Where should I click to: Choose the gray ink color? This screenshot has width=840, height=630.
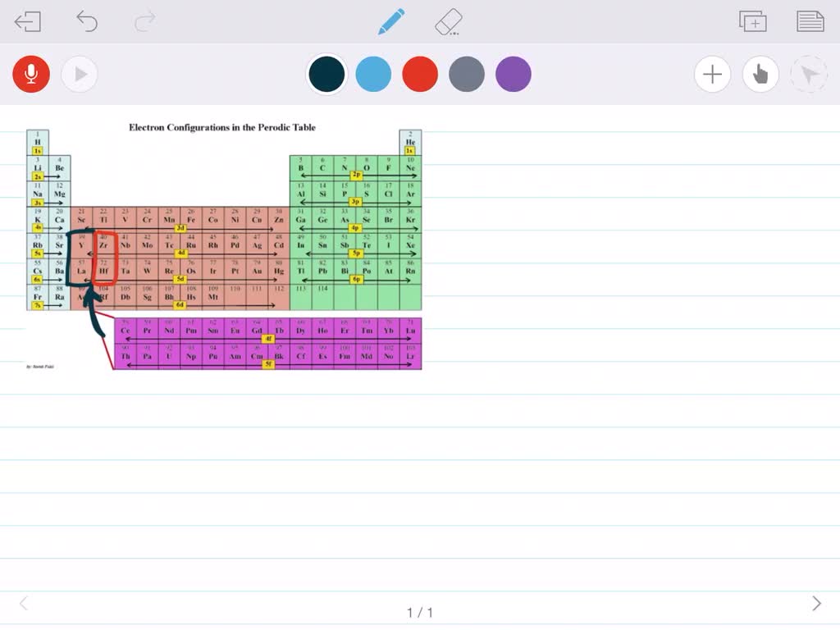tap(467, 75)
